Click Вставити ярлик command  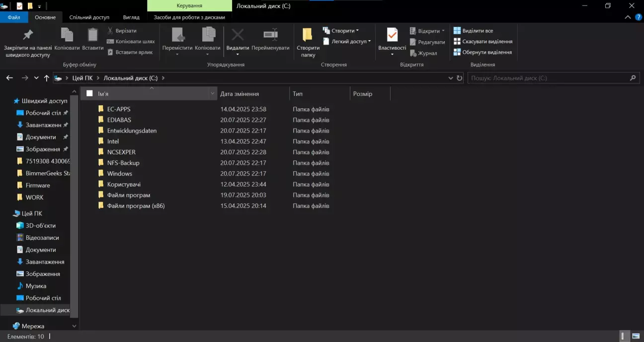tap(130, 52)
